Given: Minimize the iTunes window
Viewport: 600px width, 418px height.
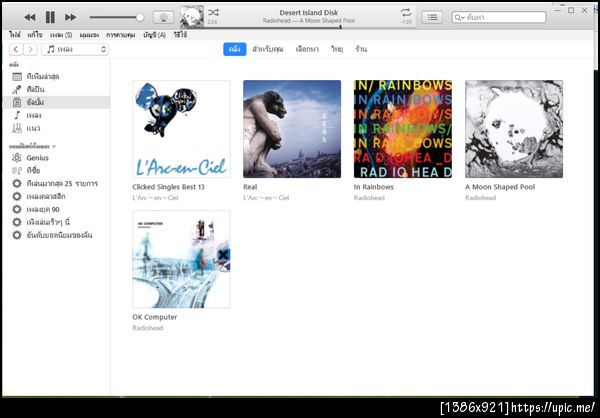Looking at the screenshot, I should tap(558, 11).
